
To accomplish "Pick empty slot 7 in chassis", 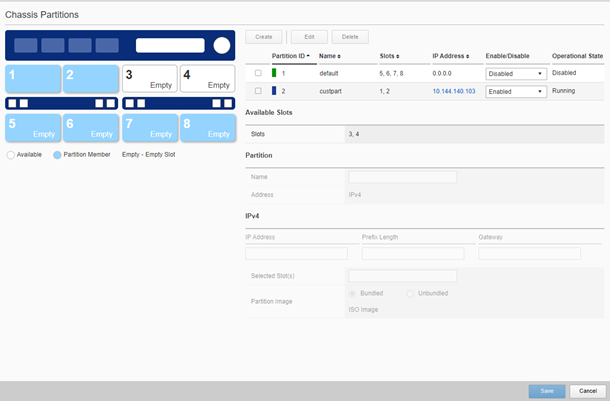I will tap(149, 125).
